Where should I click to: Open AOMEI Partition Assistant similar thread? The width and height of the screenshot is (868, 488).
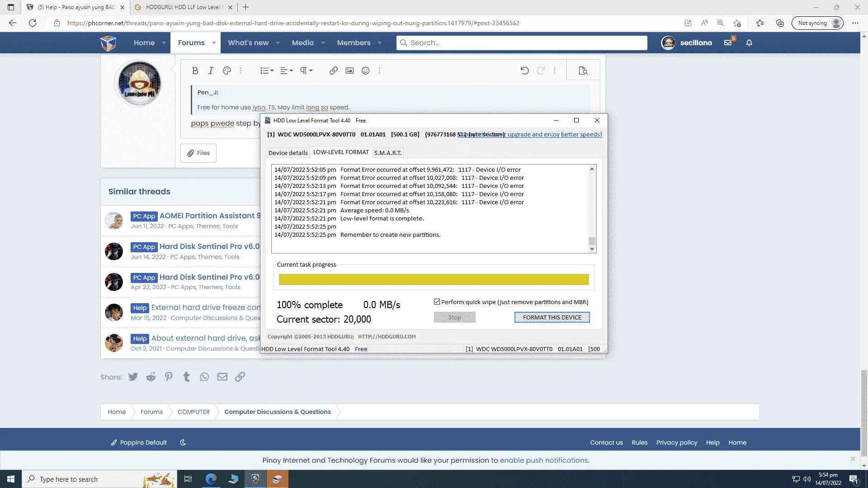click(210, 216)
